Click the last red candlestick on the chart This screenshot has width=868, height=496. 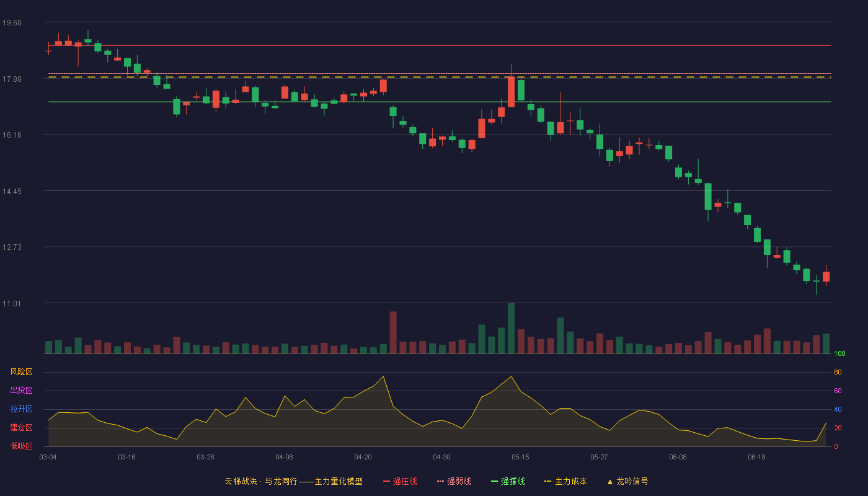tap(826, 277)
